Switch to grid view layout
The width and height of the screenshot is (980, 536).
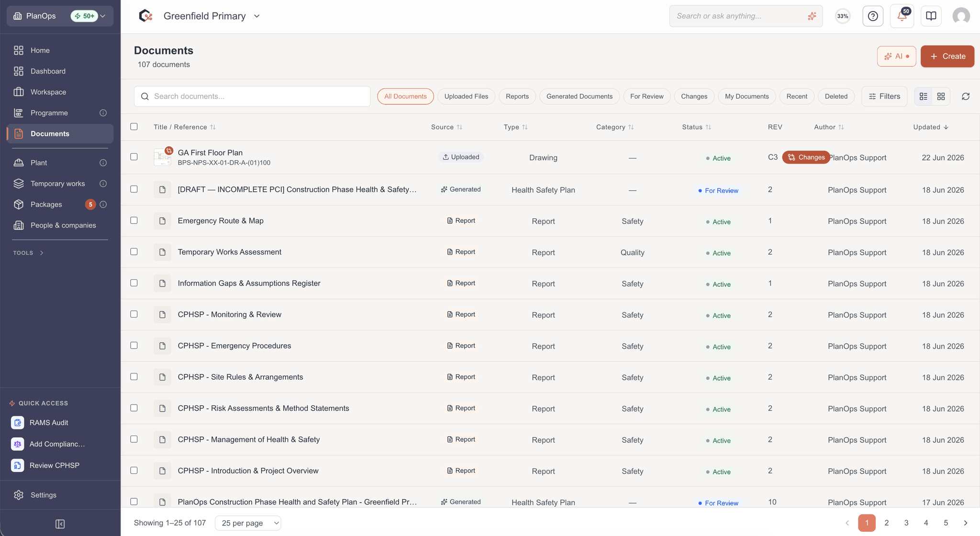pyautogui.click(x=941, y=97)
